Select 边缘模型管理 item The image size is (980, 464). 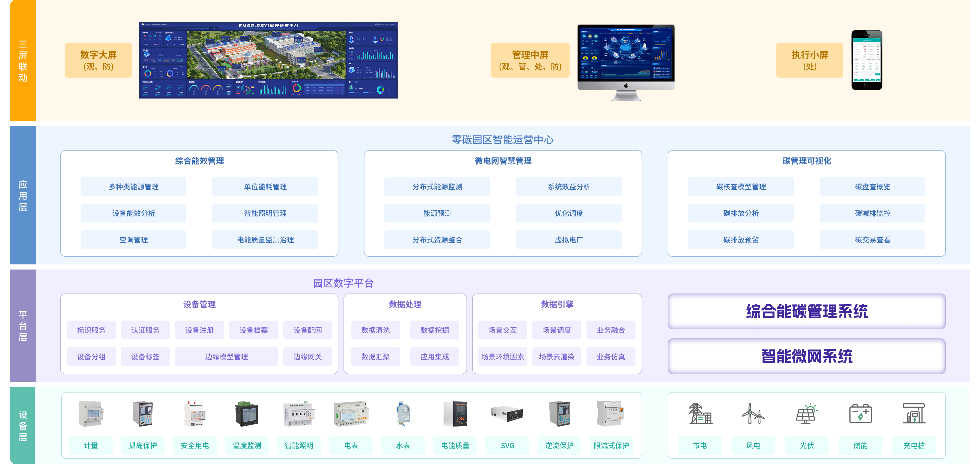226,356
